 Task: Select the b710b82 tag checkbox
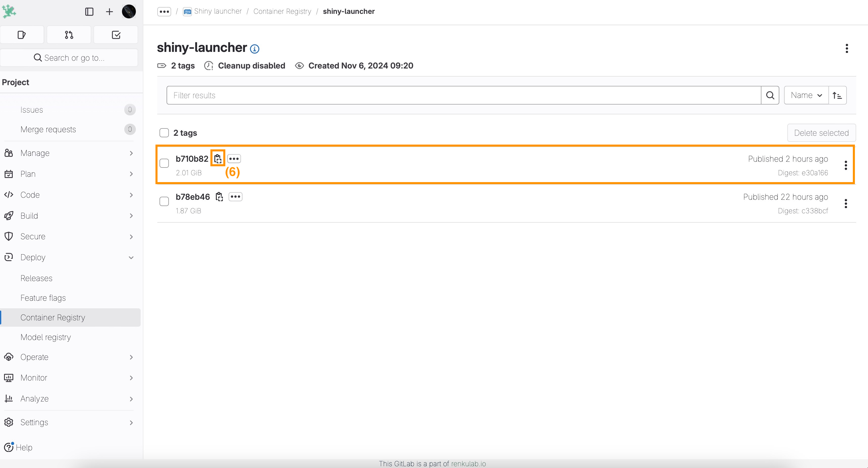164,163
